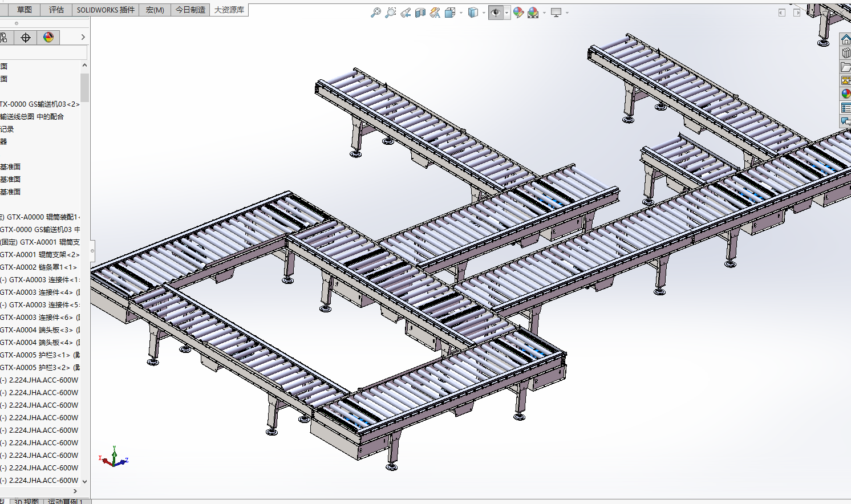Click the Zoom to Fit icon
Screen dimensions: 851x504
(x=376, y=13)
